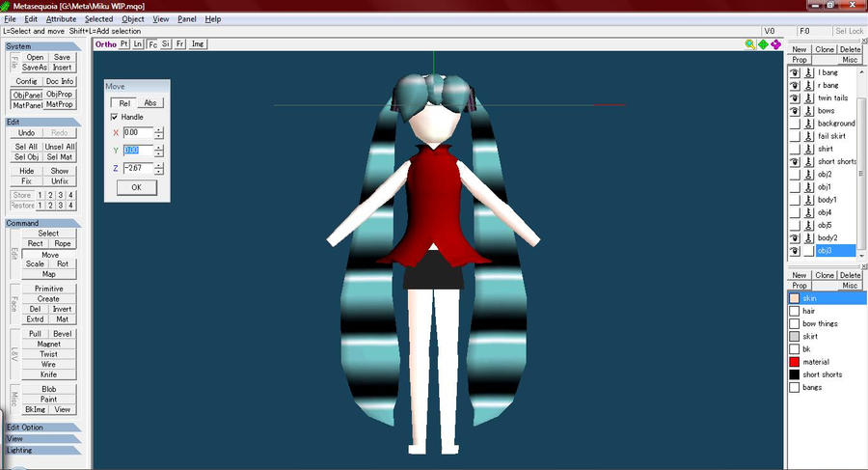Click OK in the Move panel
Viewport: 868px width, 470px height.
137,187
